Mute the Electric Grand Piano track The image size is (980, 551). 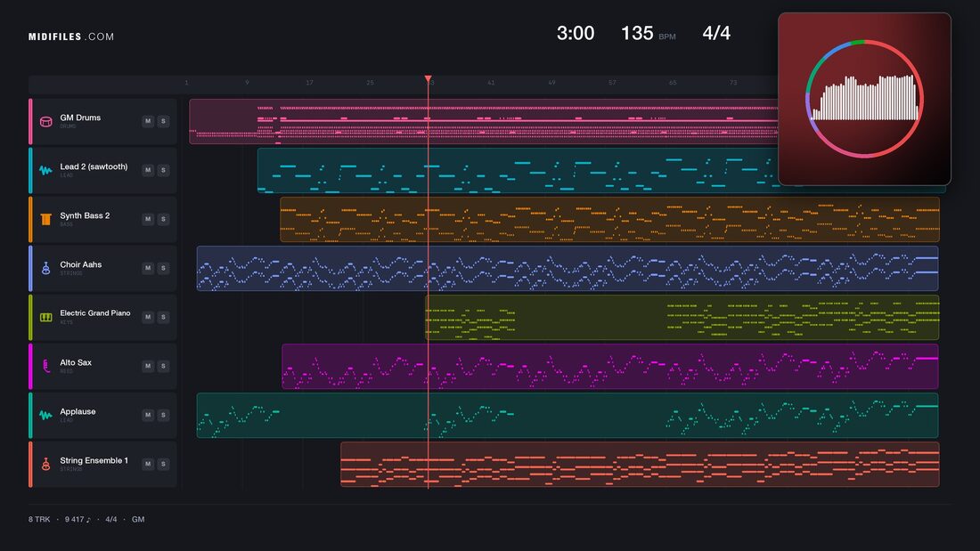coord(148,317)
